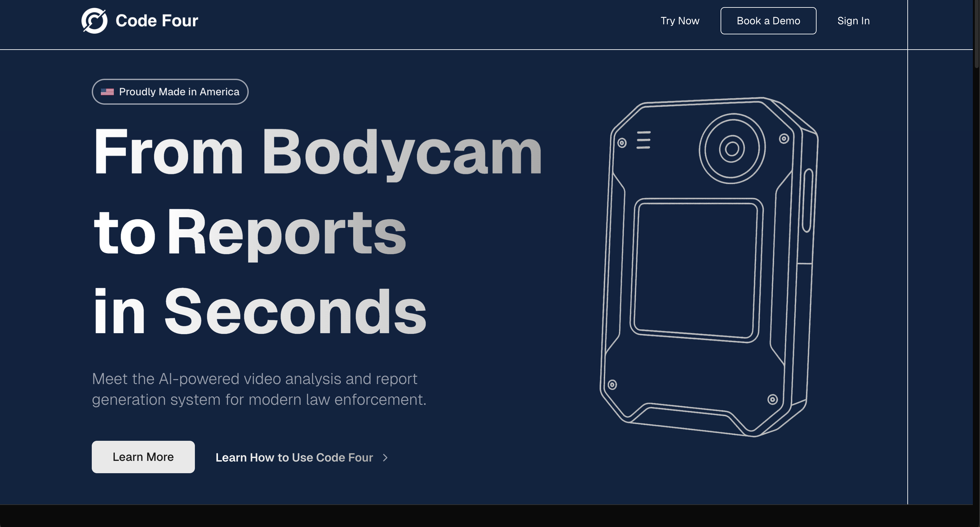Click the bottom-left screw on bodycam
The width and height of the screenshot is (980, 527).
612,384
